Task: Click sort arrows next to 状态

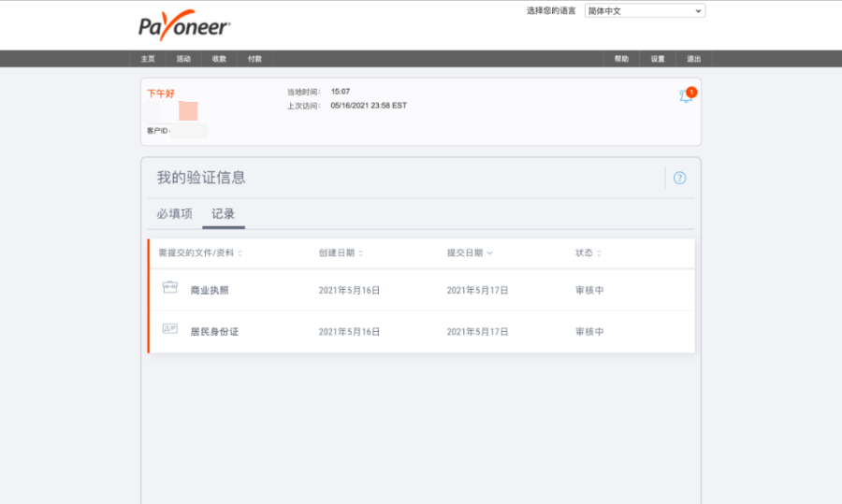Action: point(600,253)
